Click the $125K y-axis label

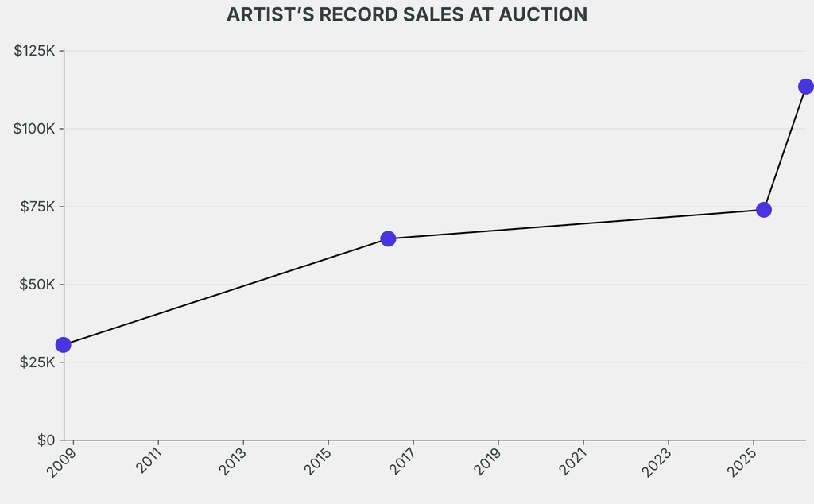pyautogui.click(x=34, y=52)
